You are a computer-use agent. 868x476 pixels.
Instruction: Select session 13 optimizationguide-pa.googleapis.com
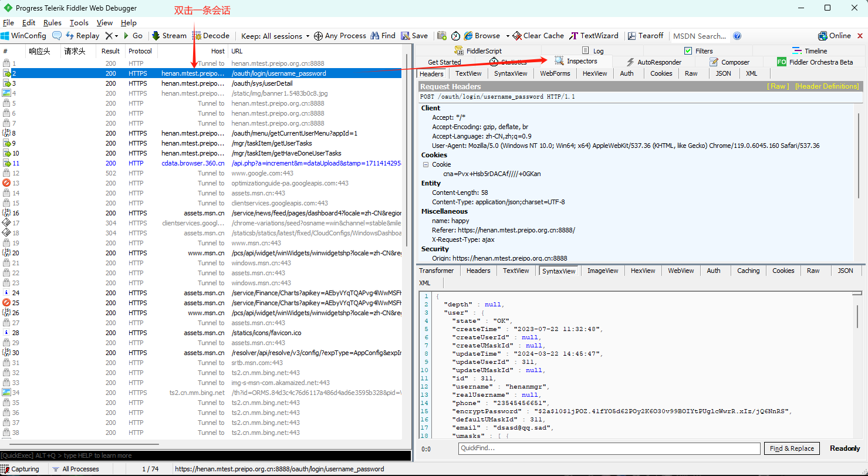pos(201,183)
